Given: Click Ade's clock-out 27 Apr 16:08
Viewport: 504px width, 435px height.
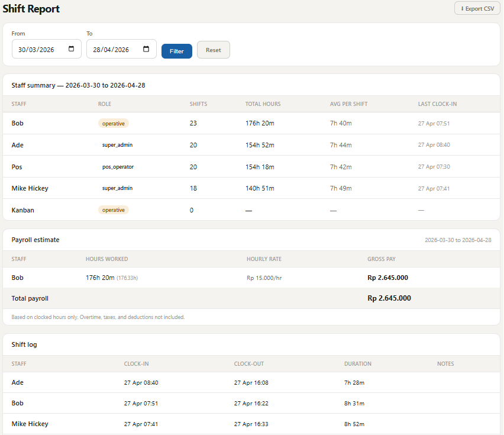Looking at the screenshot, I should click(251, 382).
